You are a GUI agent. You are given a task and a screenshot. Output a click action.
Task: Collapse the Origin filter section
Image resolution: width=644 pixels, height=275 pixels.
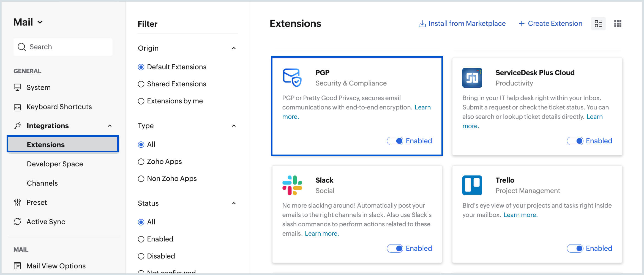(234, 48)
